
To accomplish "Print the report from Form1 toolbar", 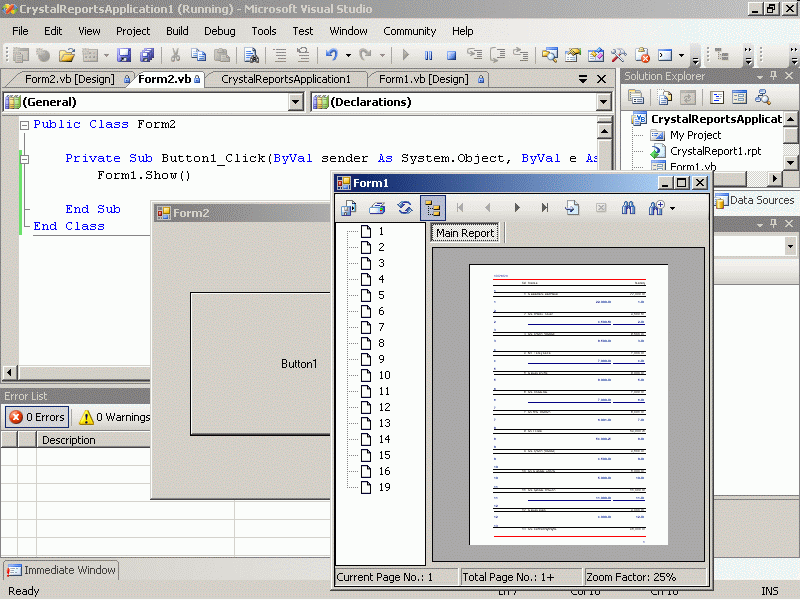I will coord(377,208).
